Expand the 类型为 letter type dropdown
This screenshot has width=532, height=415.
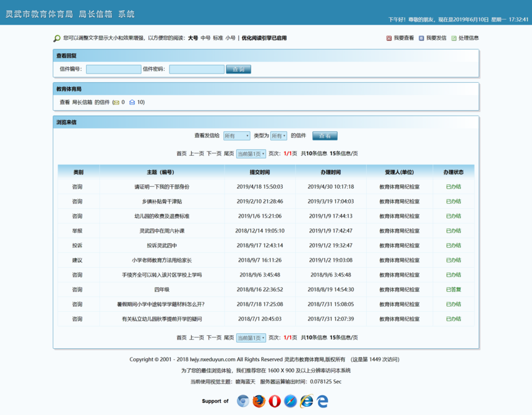(x=278, y=136)
